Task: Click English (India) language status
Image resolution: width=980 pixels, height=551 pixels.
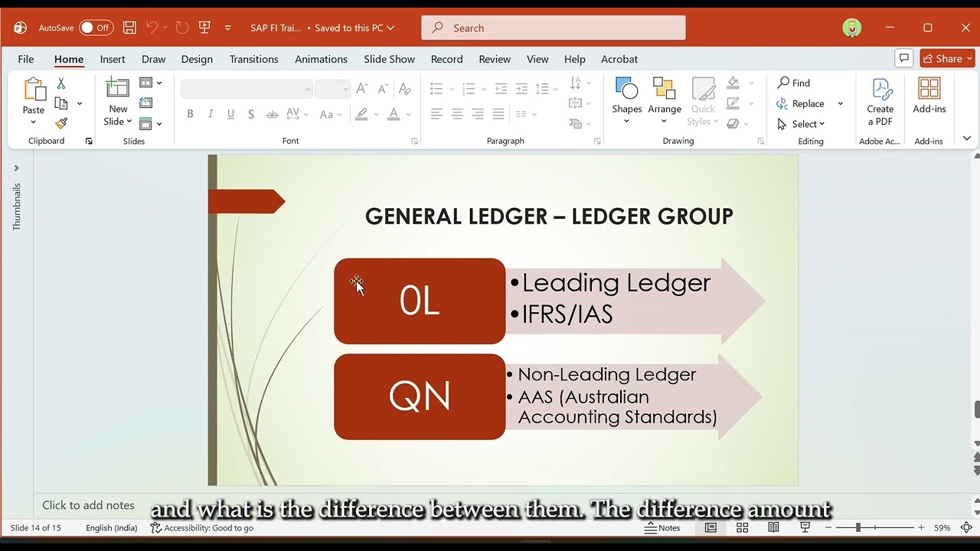Action: (x=112, y=527)
